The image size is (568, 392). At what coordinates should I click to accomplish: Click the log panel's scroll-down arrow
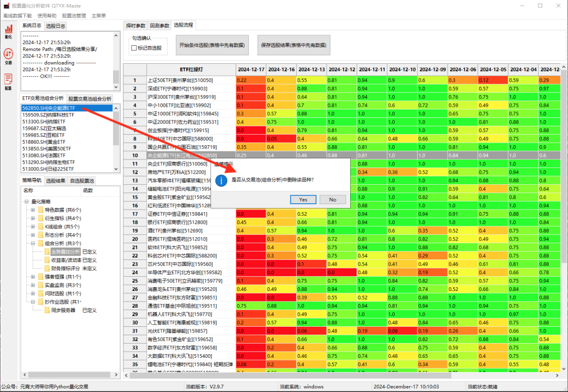116,87
